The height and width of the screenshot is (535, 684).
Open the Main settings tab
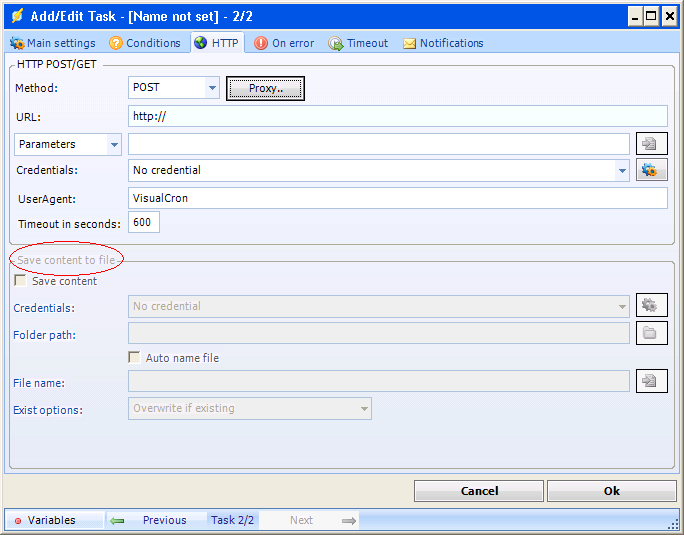(x=53, y=43)
